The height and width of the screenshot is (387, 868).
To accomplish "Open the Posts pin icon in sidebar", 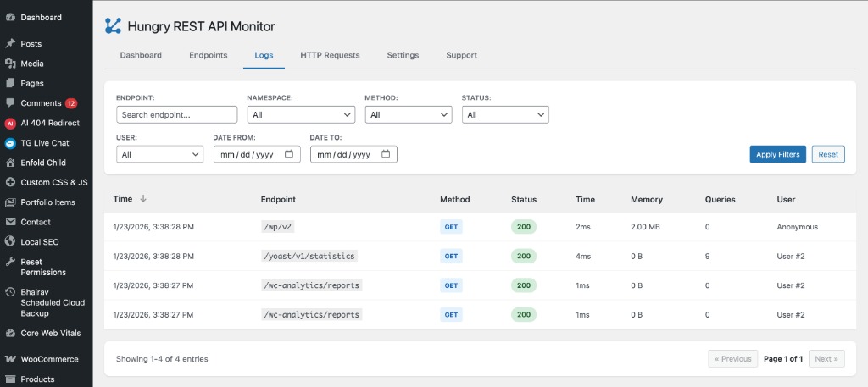I will click(x=10, y=44).
